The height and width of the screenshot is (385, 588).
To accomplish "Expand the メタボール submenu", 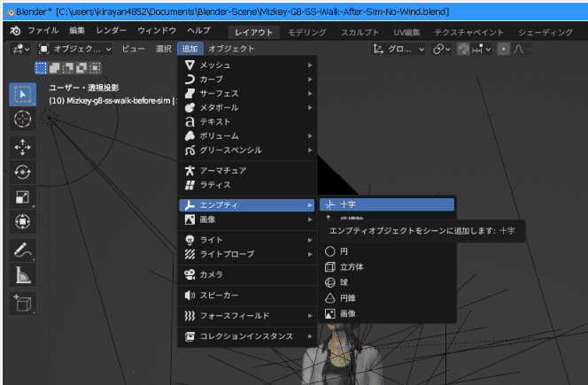I will (247, 108).
